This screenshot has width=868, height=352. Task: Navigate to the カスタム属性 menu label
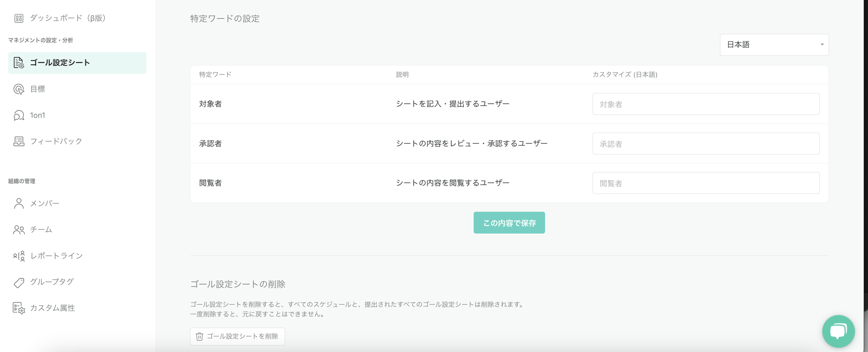click(x=53, y=308)
